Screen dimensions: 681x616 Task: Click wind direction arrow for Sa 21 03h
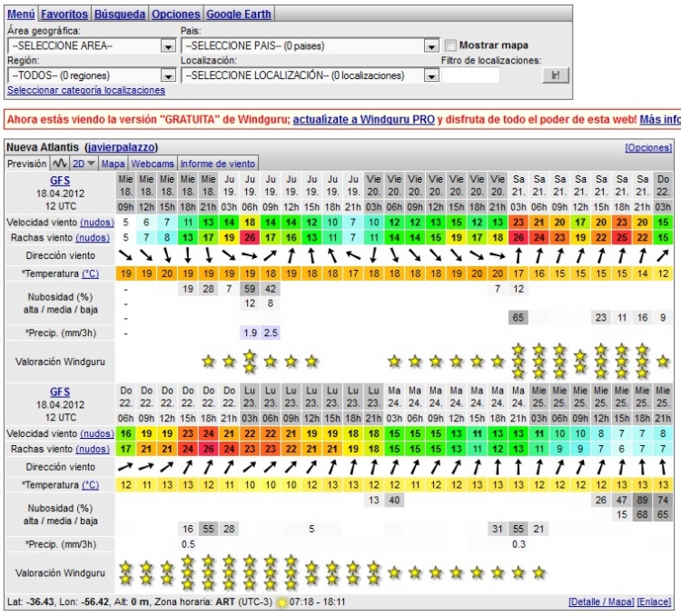pyautogui.click(x=518, y=255)
